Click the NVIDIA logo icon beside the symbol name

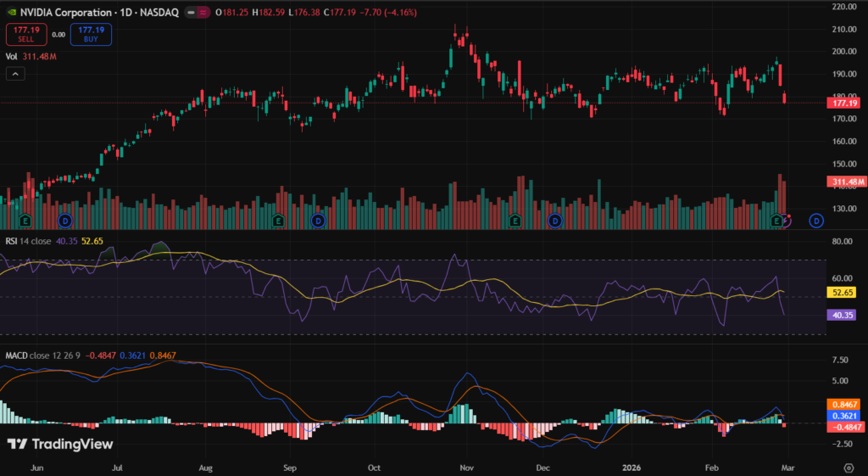(x=10, y=14)
